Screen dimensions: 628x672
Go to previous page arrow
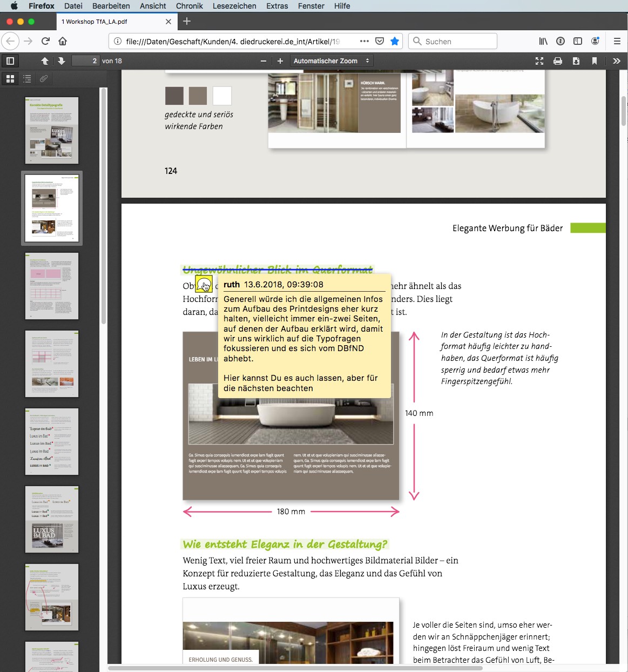pos(45,61)
